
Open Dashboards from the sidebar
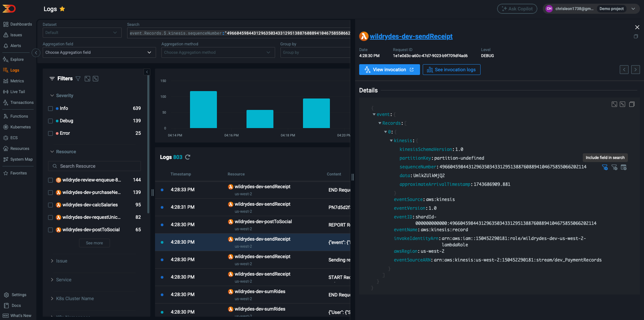click(17, 24)
